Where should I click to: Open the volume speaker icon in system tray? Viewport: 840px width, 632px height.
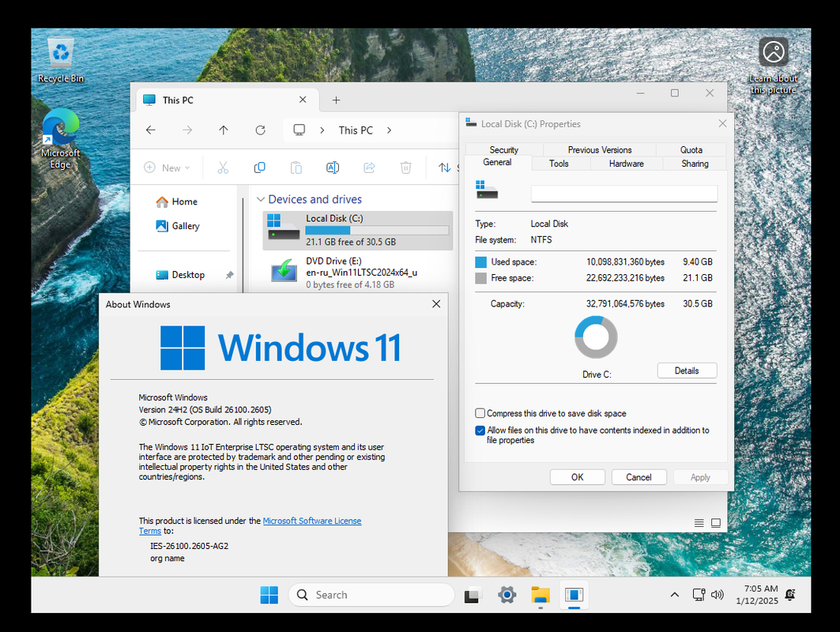click(718, 595)
